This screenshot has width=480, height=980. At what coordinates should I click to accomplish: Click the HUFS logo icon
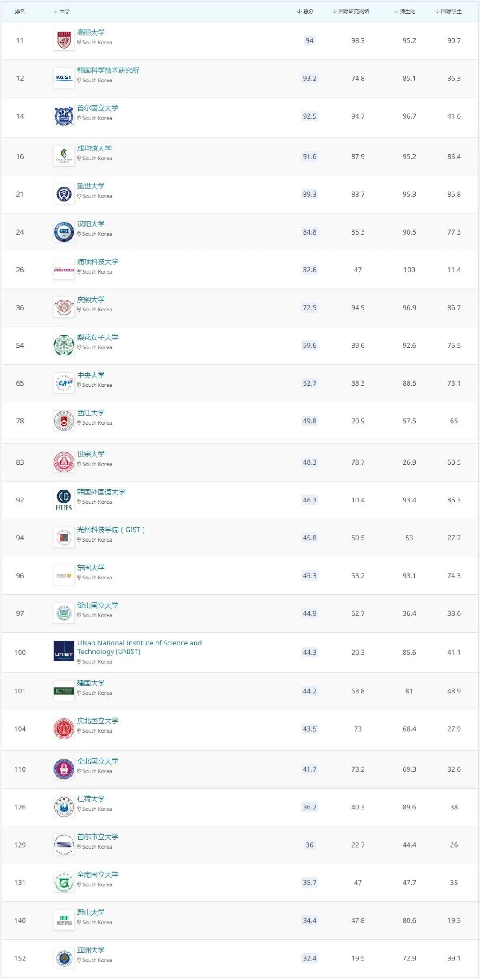[x=64, y=500]
